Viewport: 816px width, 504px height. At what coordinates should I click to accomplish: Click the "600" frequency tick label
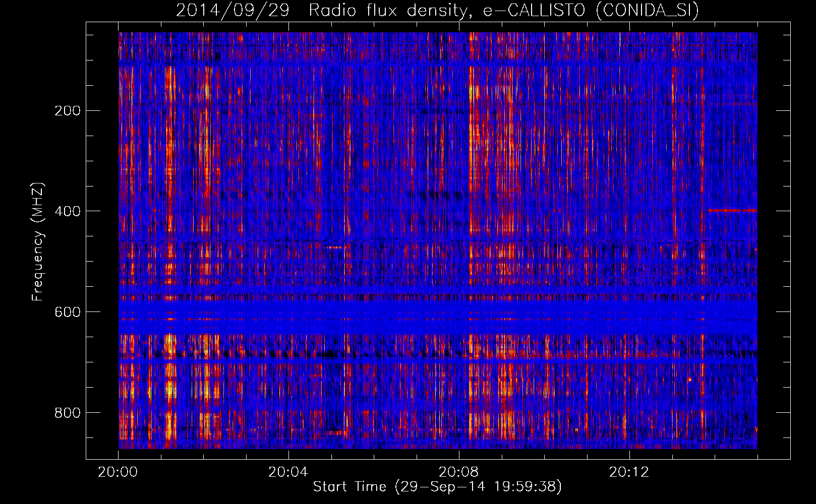pos(68,312)
